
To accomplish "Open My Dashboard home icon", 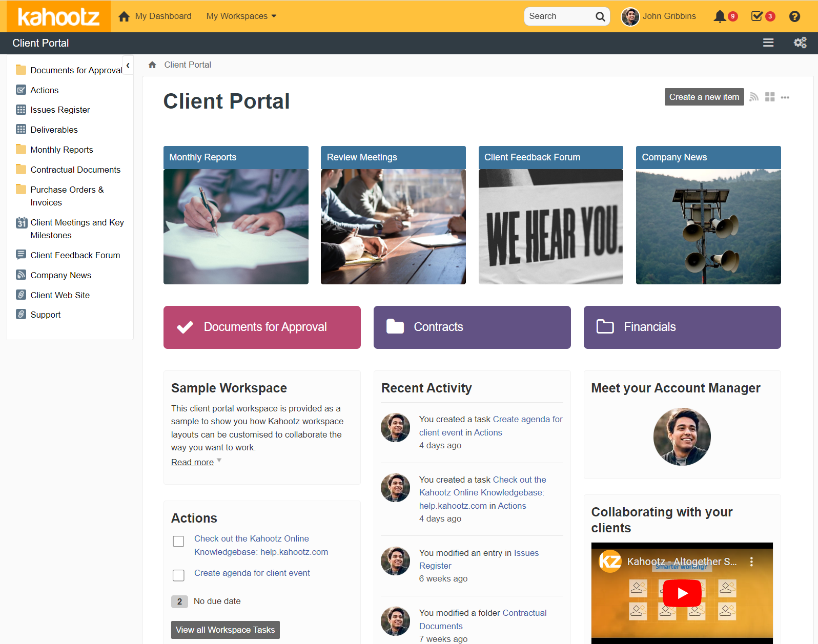I will tap(124, 16).
